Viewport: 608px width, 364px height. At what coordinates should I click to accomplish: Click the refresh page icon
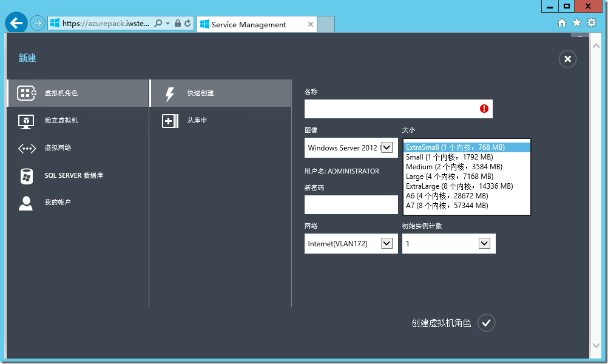pyautogui.click(x=187, y=23)
